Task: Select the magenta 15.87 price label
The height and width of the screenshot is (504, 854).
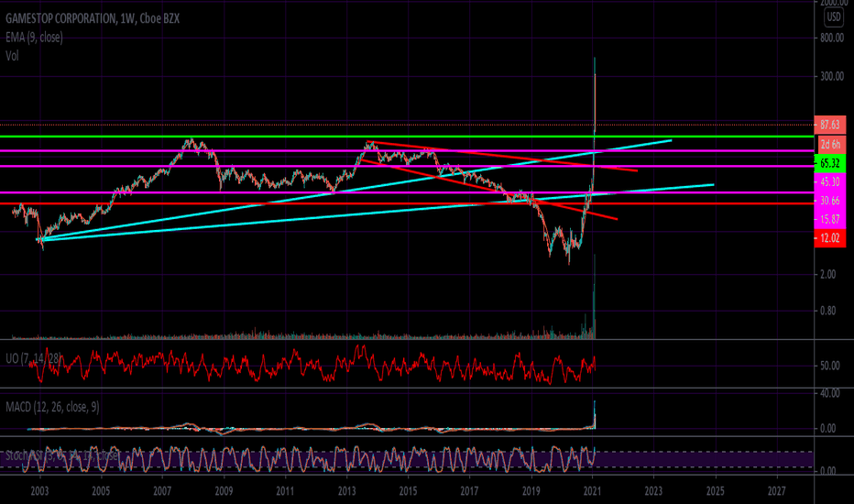Action: (x=830, y=219)
